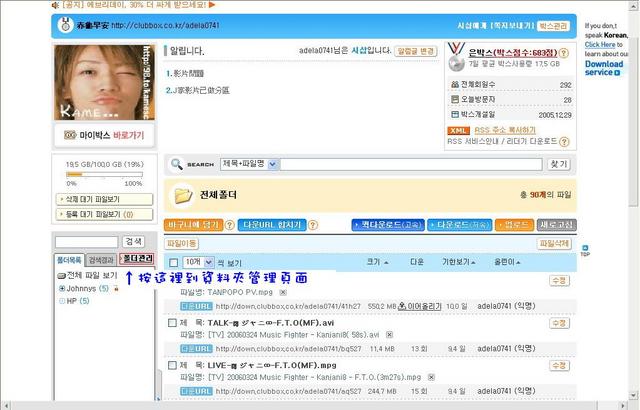Click the orange 업로드 button
This screenshot has height=410, width=640.
pyautogui.click(x=514, y=225)
